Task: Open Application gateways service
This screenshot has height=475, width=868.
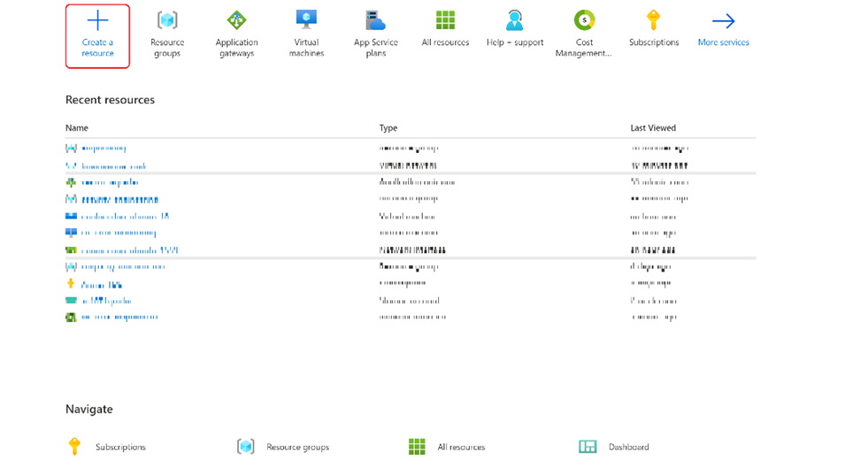Action: click(236, 34)
